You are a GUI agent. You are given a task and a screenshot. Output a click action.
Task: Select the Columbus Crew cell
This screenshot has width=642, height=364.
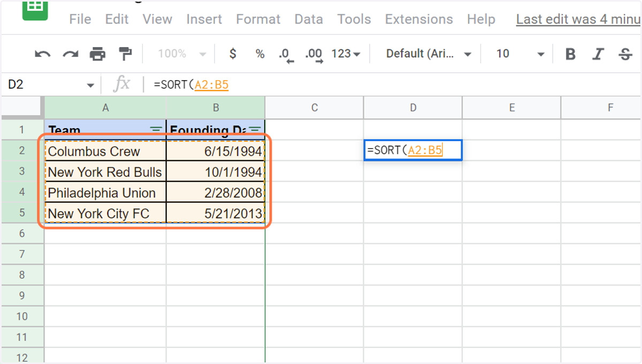tap(105, 151)
